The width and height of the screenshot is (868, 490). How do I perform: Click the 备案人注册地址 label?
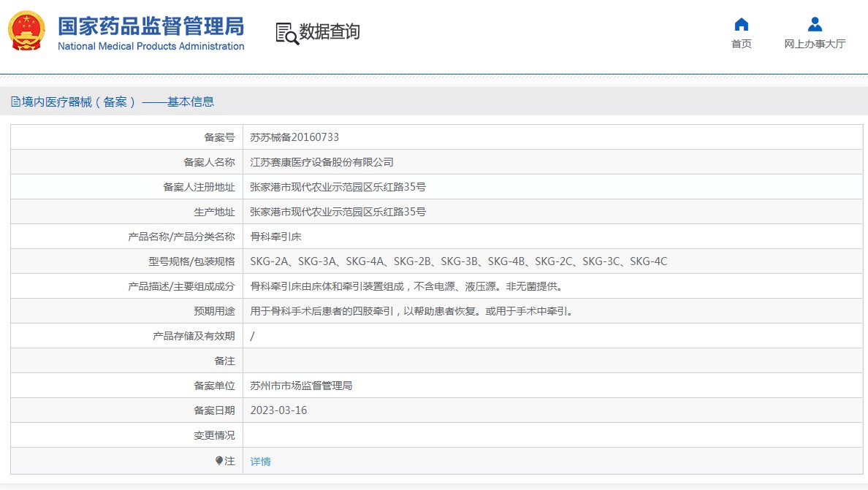tap(199, 187)
